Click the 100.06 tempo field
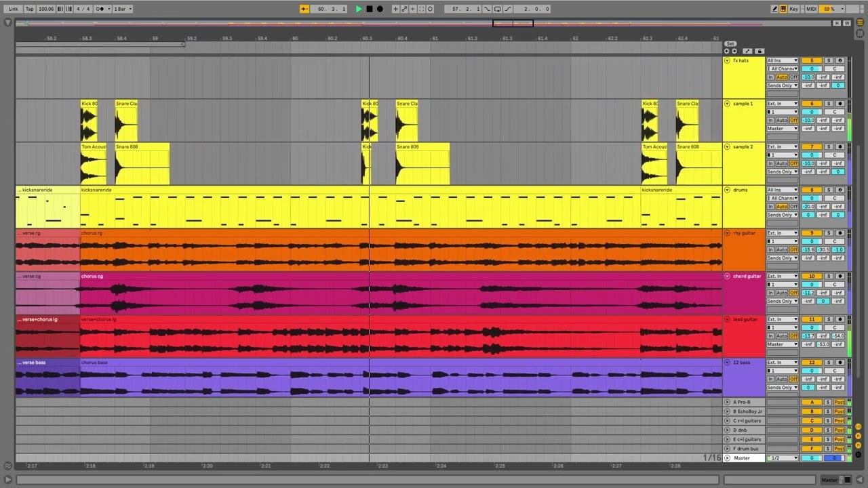Screen dimensions: 868x488 [x=46, y=9]
